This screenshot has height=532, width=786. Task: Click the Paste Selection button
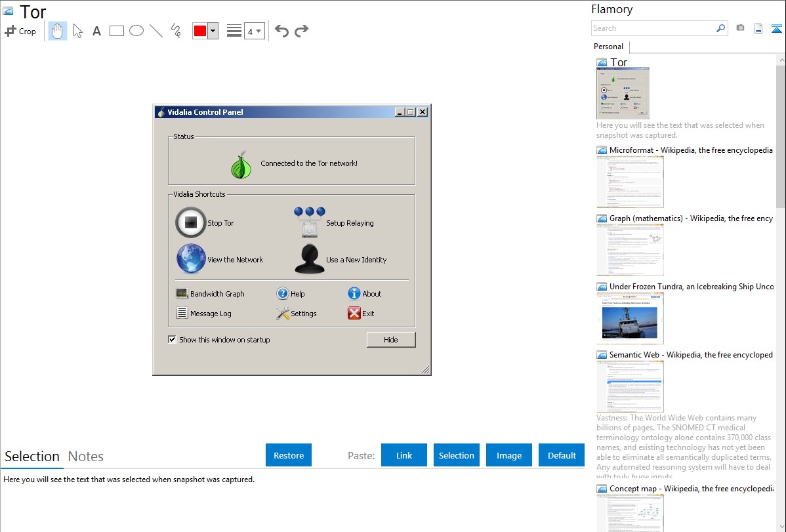pyautogui.click(x=457, y=455)
